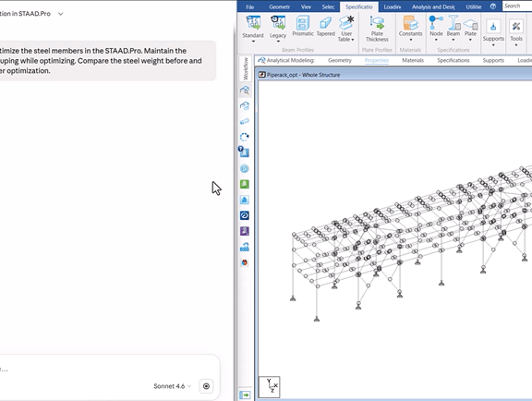Switch to Analysis and Design ribbon tab
Screen dimensions: 532x401
tap(433, 6)
